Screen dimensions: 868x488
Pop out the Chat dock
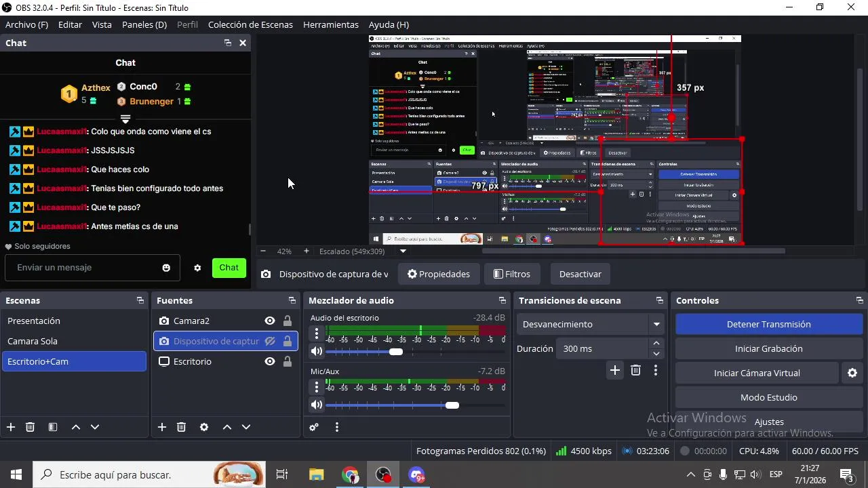coord(228,43)
